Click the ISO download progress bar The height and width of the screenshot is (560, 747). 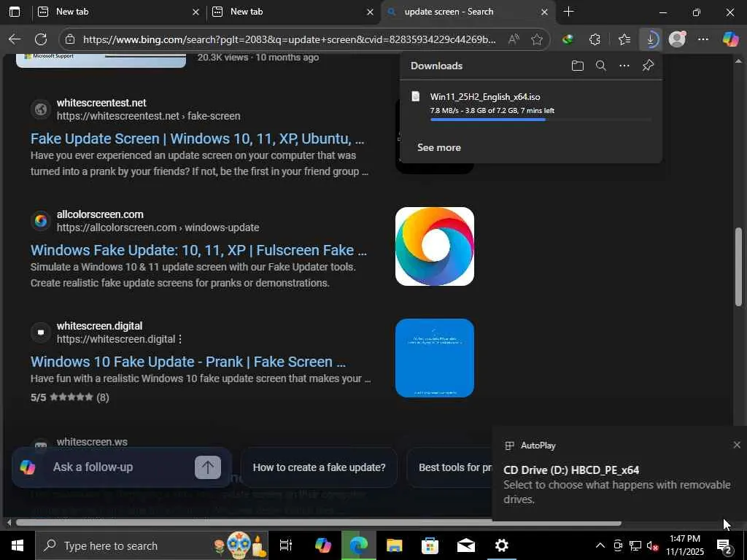tap(541, 120)
